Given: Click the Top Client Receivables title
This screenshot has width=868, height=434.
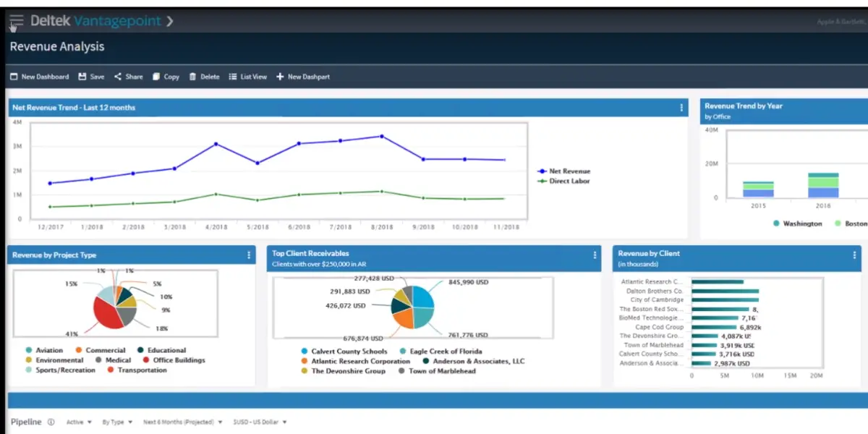Looking at the screenshot, I should pos(310,253).
